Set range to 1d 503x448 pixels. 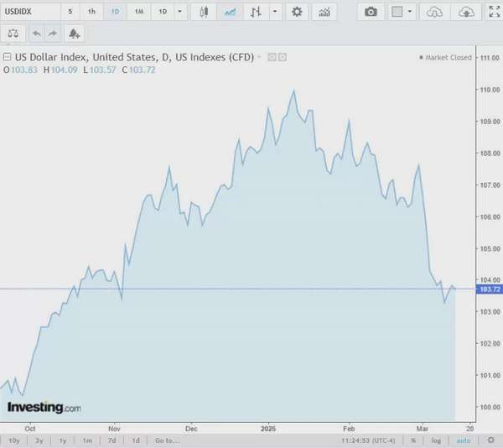point(136,440)
